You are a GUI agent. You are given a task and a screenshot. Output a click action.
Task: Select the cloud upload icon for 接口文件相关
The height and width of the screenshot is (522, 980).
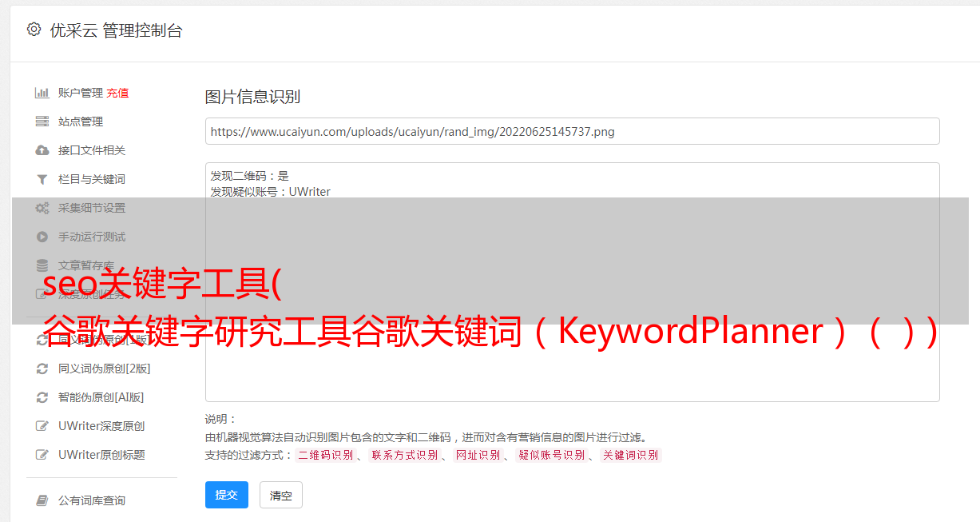coord(42,150)
